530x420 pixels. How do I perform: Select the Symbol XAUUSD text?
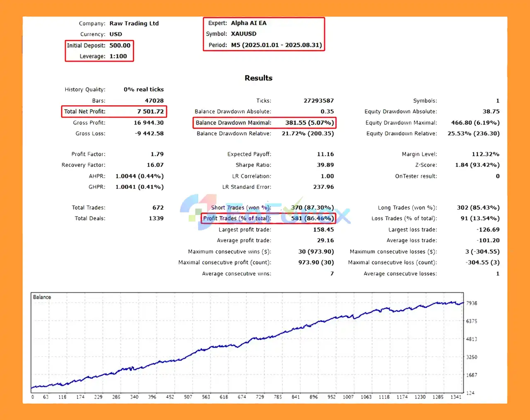[243, 34]
